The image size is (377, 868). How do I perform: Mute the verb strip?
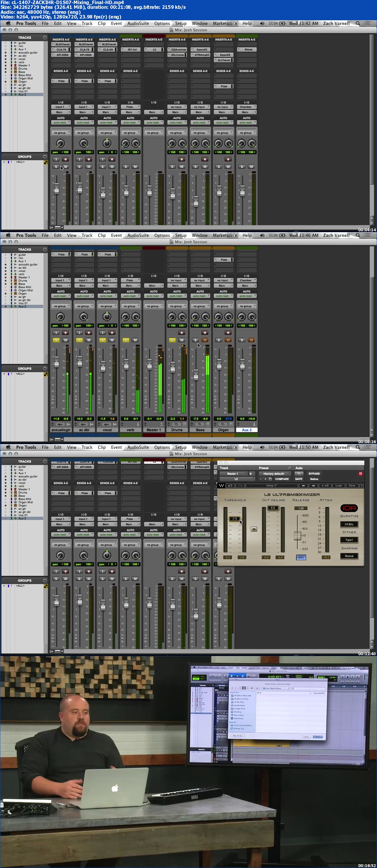coord(135,340)
